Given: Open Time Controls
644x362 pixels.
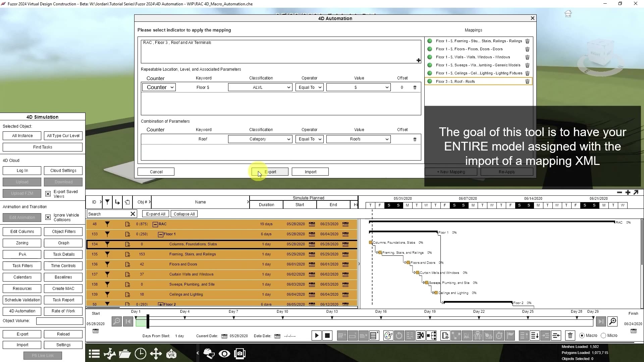Looking at the screenshot, I should [x=63, y=265].
